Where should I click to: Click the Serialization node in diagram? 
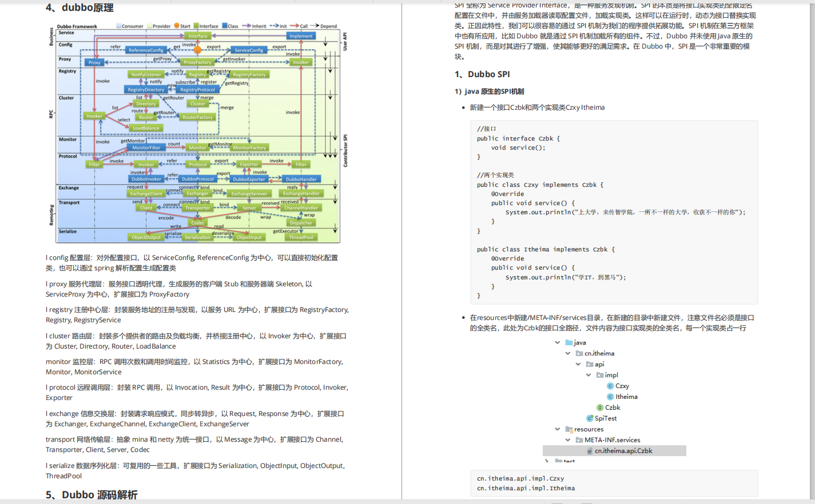point(198,238)
